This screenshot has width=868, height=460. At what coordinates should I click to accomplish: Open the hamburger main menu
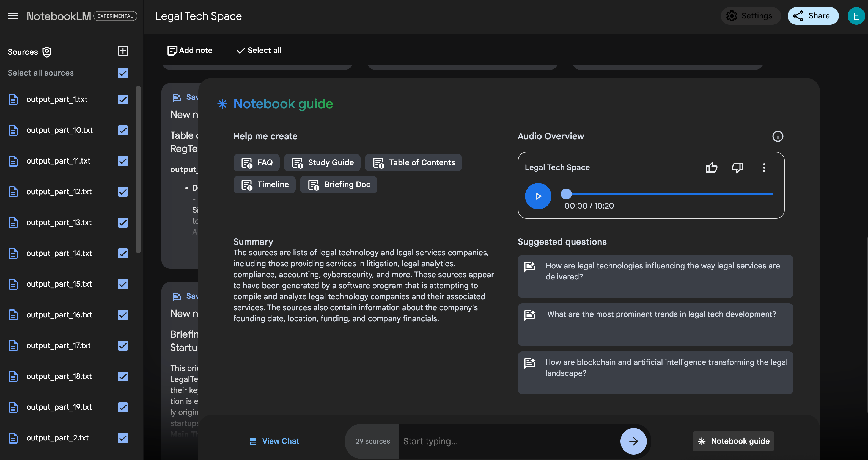click(x=13, y=16)
